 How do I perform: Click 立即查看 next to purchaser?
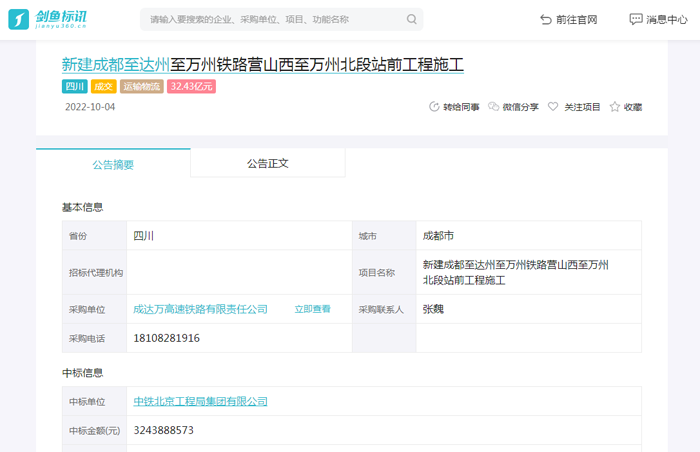coord(312,309)
